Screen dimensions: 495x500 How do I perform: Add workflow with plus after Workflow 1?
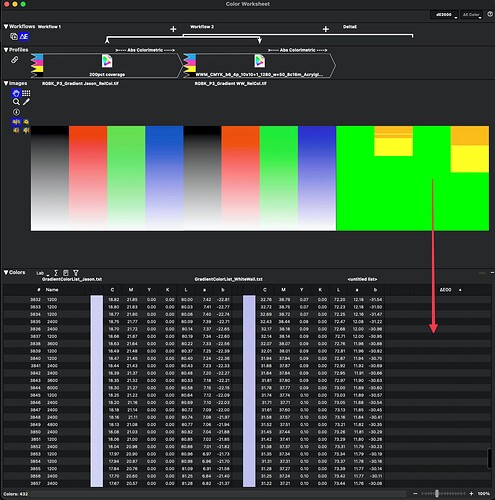pos(173,29)
